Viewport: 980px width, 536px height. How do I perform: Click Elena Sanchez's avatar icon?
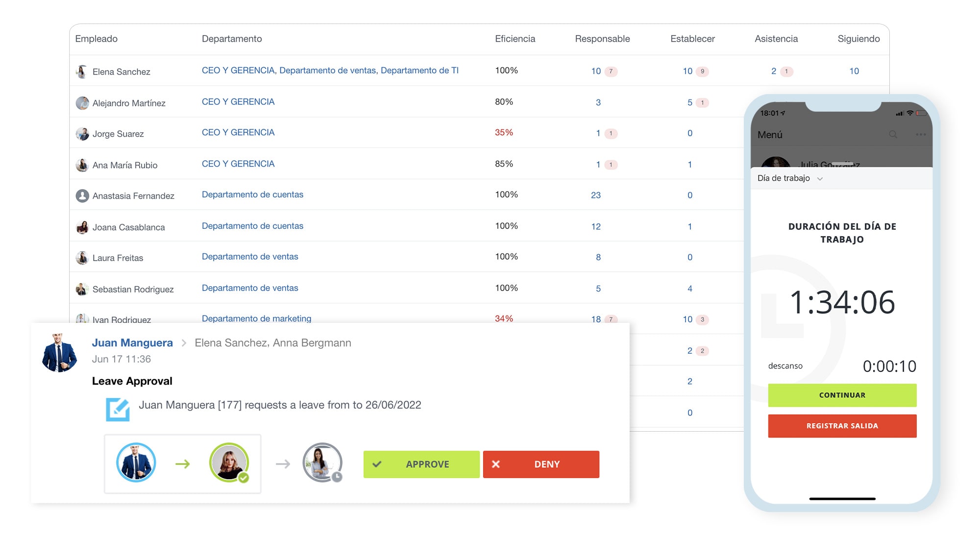tap(82, 72)
